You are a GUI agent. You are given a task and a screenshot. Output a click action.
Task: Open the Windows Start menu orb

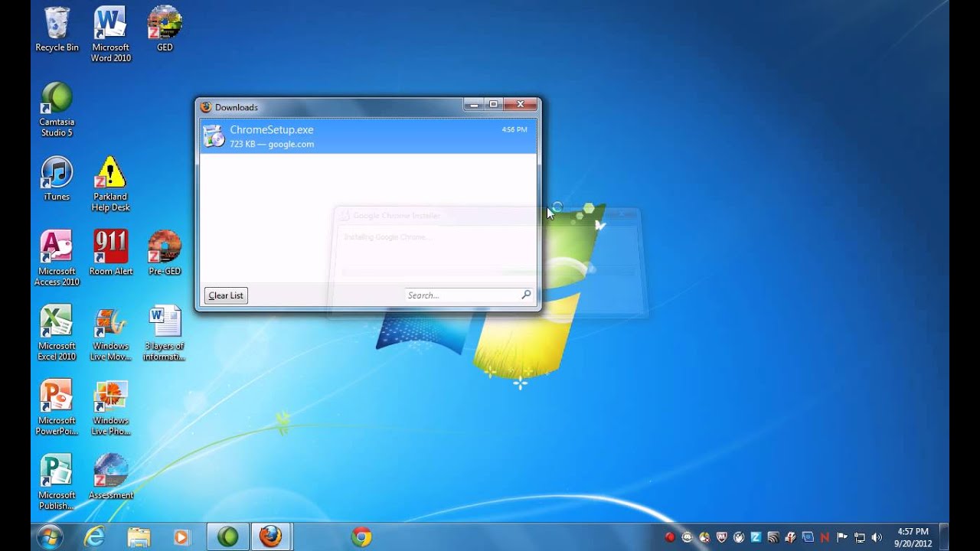click(x=50, y=536)
